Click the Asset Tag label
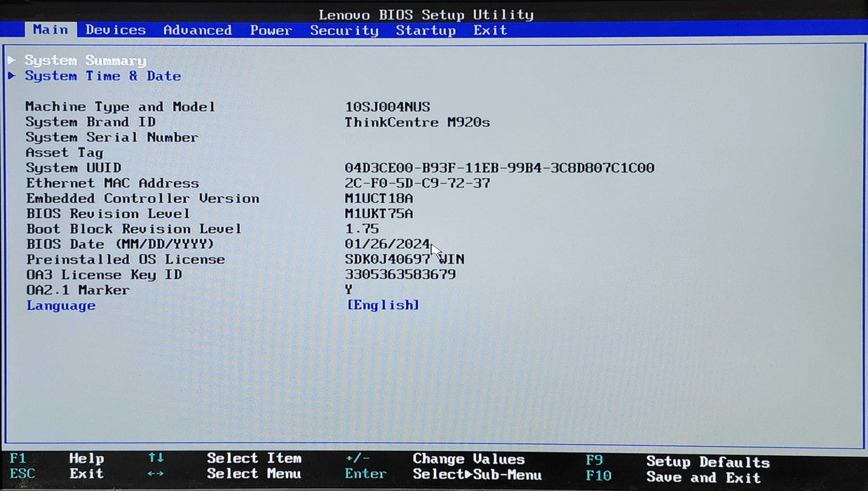868x491 pixels. (65, 153)
